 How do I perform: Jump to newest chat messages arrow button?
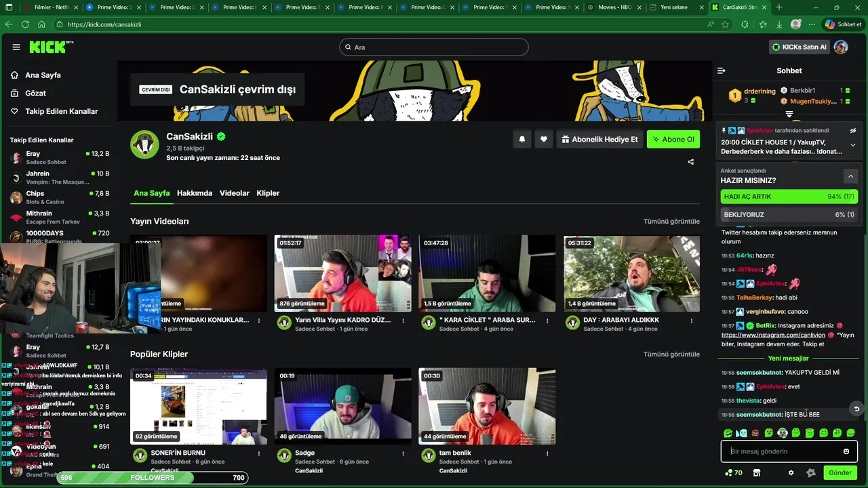click(x=856, y=409)
